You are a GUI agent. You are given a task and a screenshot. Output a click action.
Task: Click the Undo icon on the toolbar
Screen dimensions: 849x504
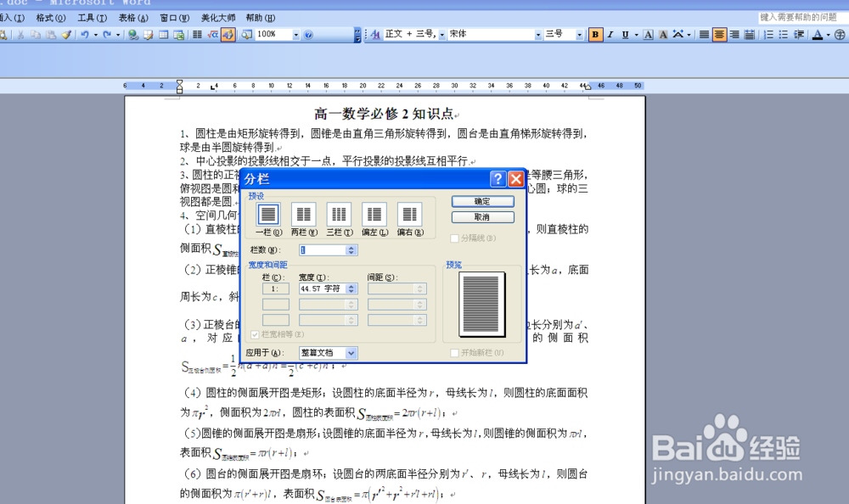click(83, 35)
